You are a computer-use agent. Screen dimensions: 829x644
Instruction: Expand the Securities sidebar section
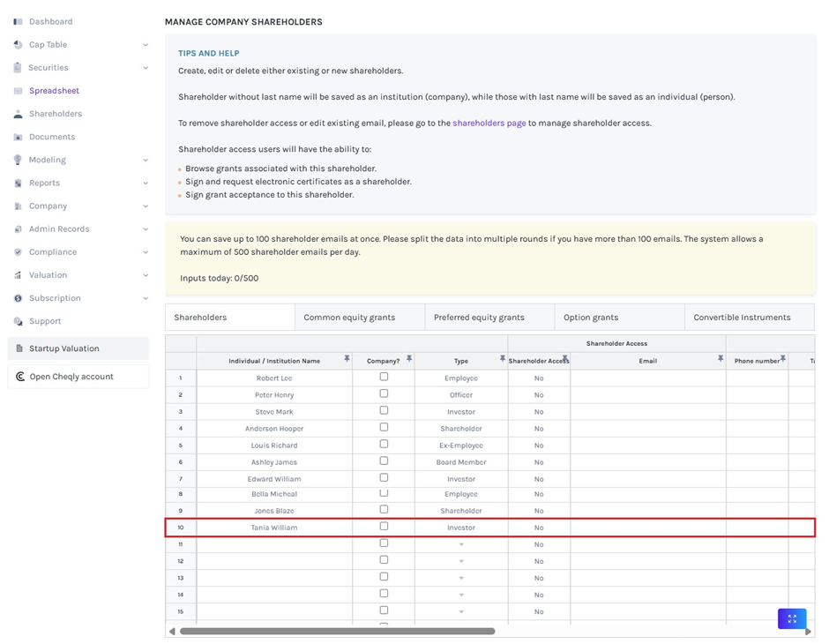(146, 68)
